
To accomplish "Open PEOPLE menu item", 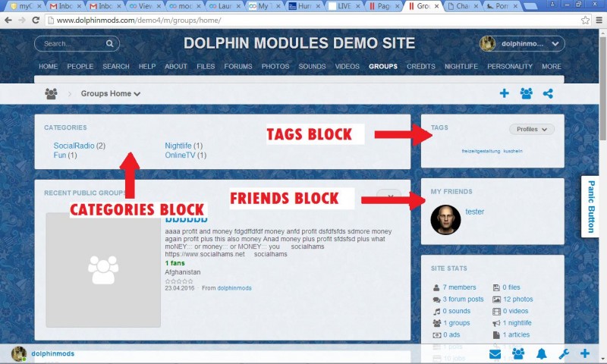I will pos(80,67).
